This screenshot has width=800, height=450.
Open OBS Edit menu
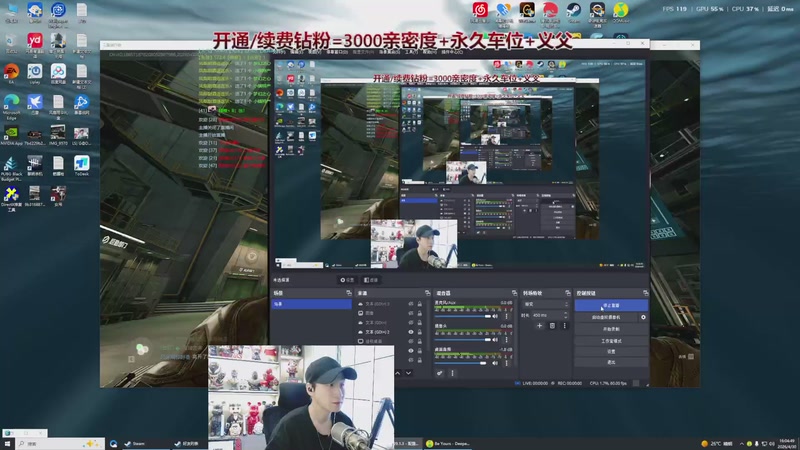click(x=297, y=52)
